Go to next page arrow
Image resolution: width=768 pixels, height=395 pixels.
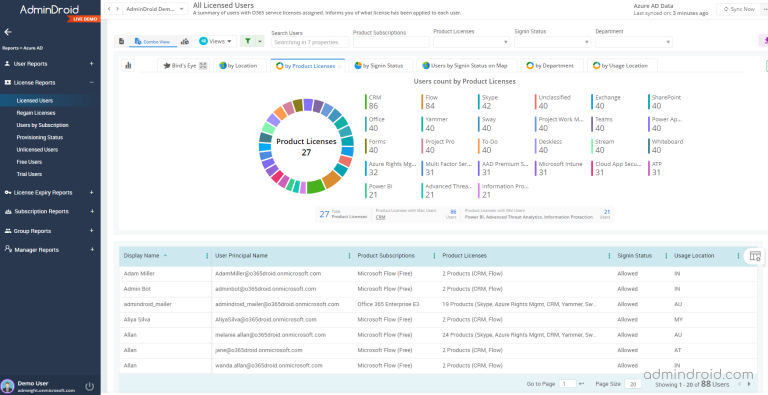click(748, 384)
